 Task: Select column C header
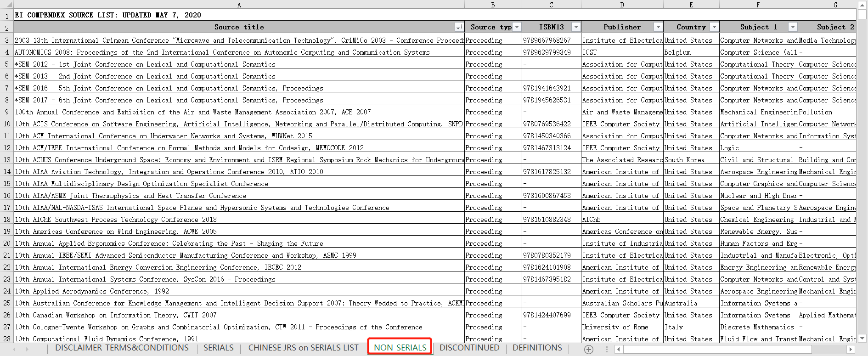[x=552, y=5]
